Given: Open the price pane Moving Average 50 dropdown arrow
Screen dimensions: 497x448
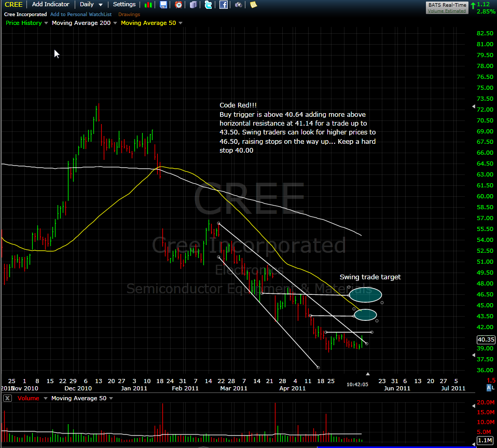Looking at the screenshot, I should tap(181, 23).
